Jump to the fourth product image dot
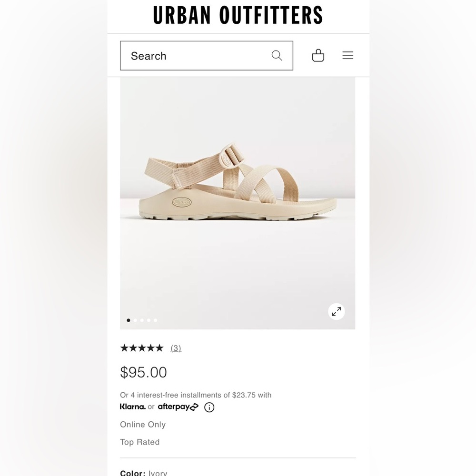The width and height of the screenshot is (476, 476). [x=149, y=320]
